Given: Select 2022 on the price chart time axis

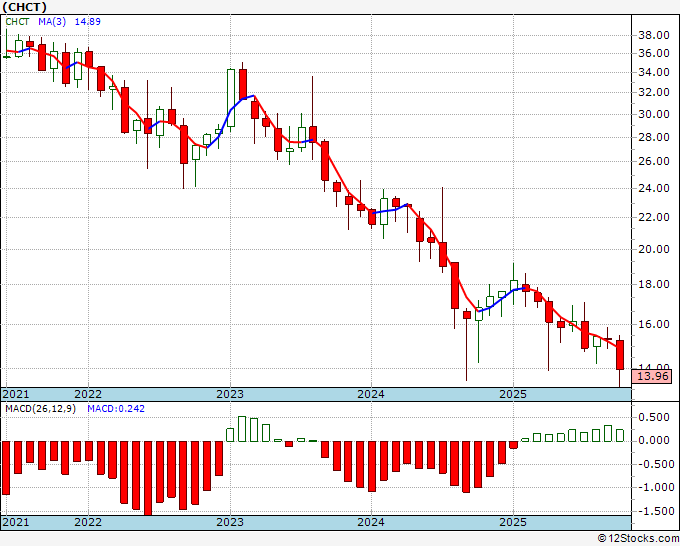Looking at the screenshot, I should pos(88,394).
